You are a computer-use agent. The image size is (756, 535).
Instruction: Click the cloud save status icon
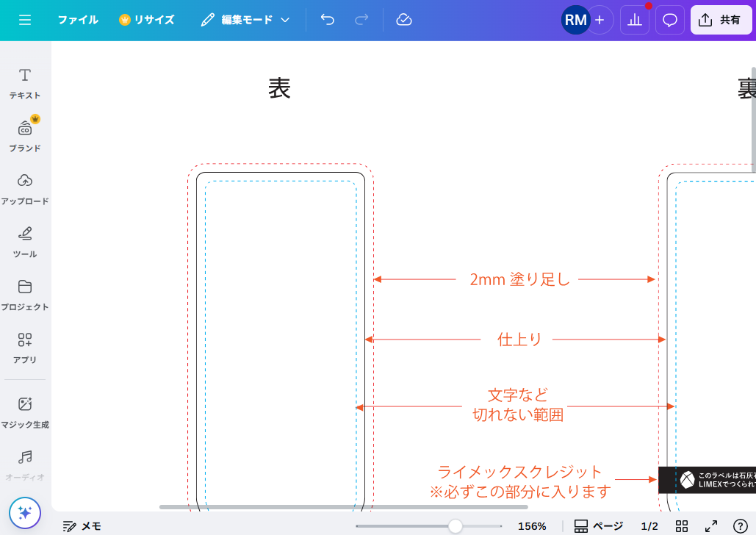(404, 20)
